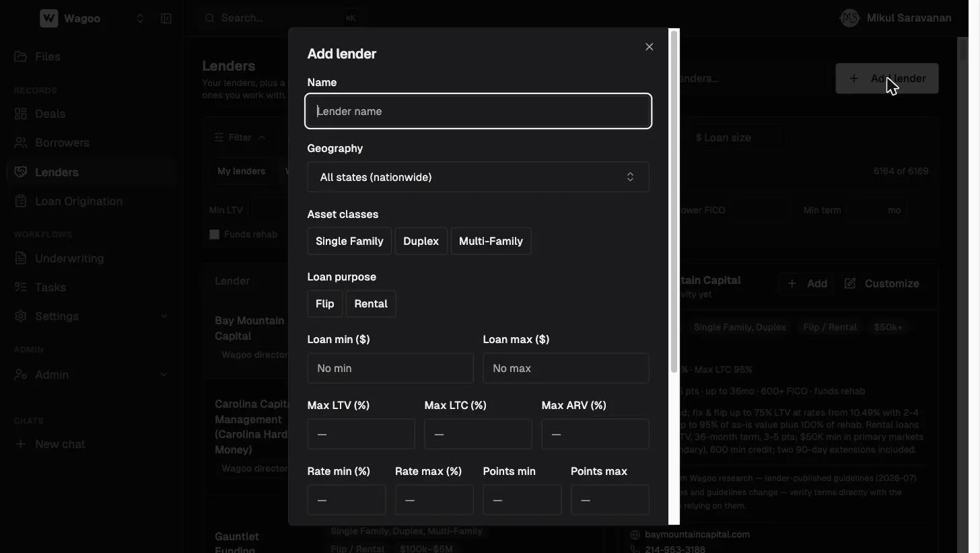Screen dimensions: 980x553
Task: Toggle the Flip loan purpose
Action: [x=325, y=303]
